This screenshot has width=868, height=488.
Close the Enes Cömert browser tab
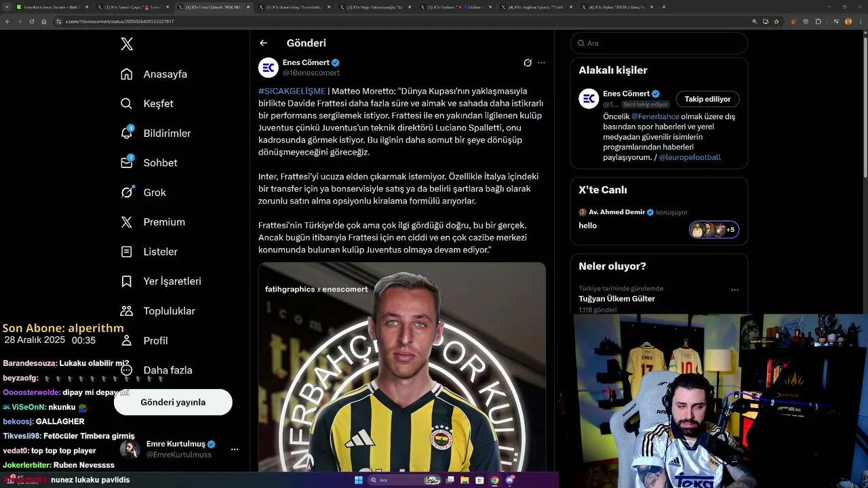click(x=248, y=7)
